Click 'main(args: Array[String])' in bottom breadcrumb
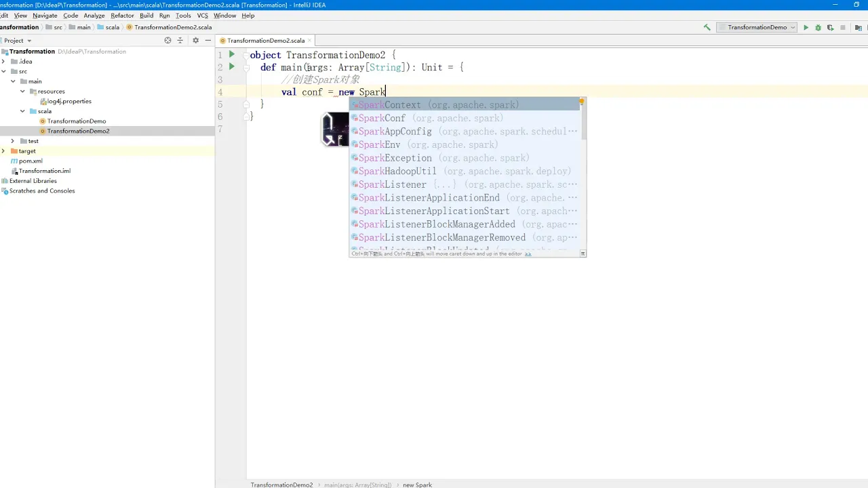 pos(357,485)
